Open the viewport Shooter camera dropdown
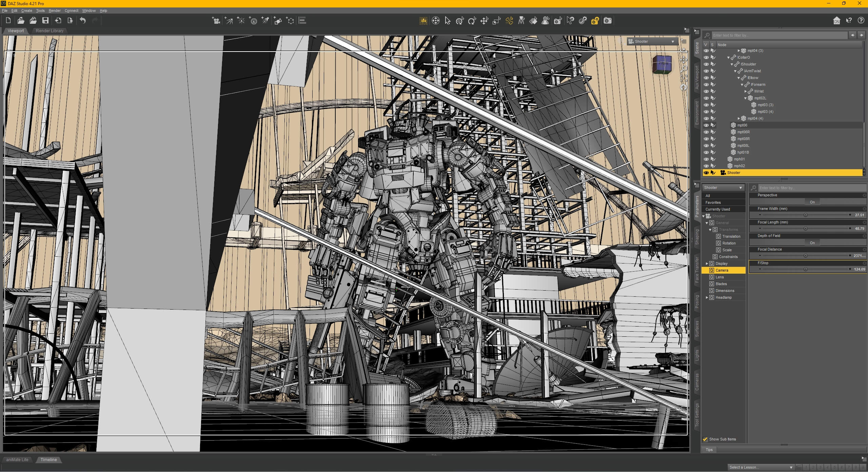Viewport: 868px width, 472px height. [652, 41]
